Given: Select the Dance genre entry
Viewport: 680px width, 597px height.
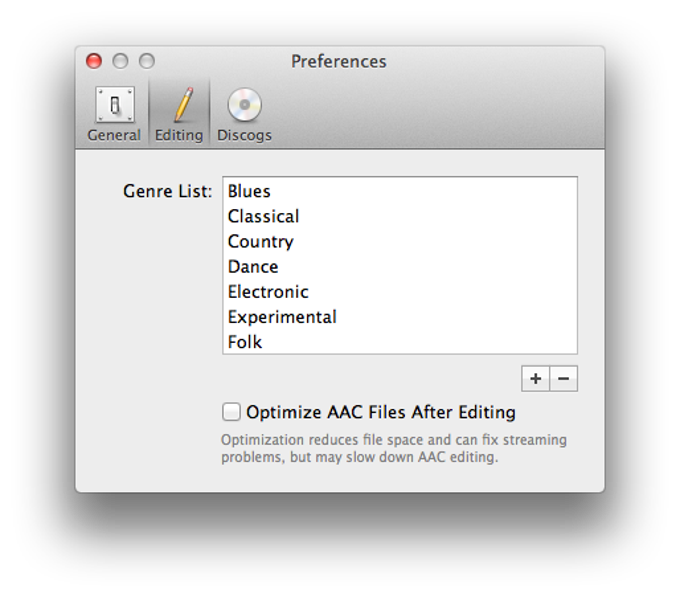Looking at the screenshot, I should [x=400, y=267].
